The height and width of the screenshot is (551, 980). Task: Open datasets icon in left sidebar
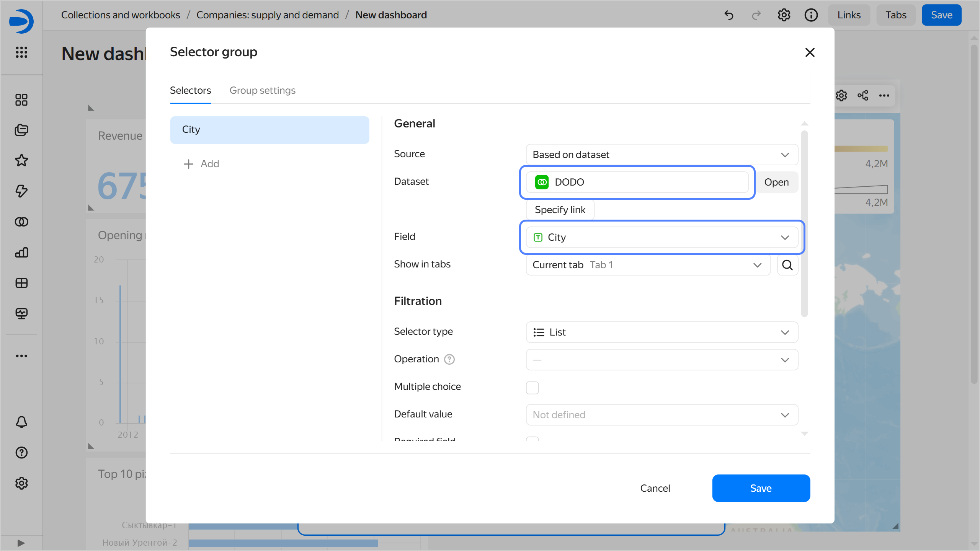tap(21, 222)
